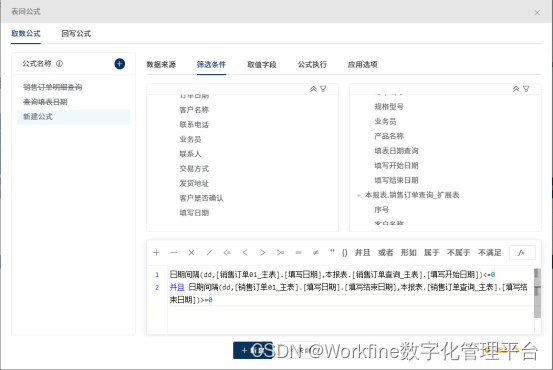Insert parentheses symbol

point(345,253)
